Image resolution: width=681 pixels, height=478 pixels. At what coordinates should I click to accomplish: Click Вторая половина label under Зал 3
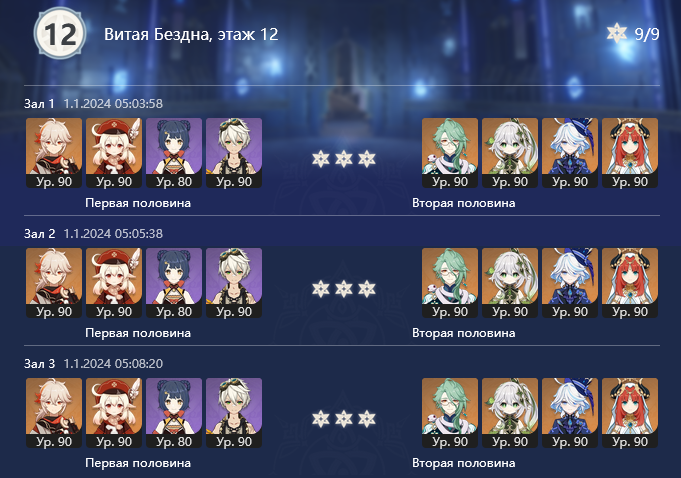464,463
